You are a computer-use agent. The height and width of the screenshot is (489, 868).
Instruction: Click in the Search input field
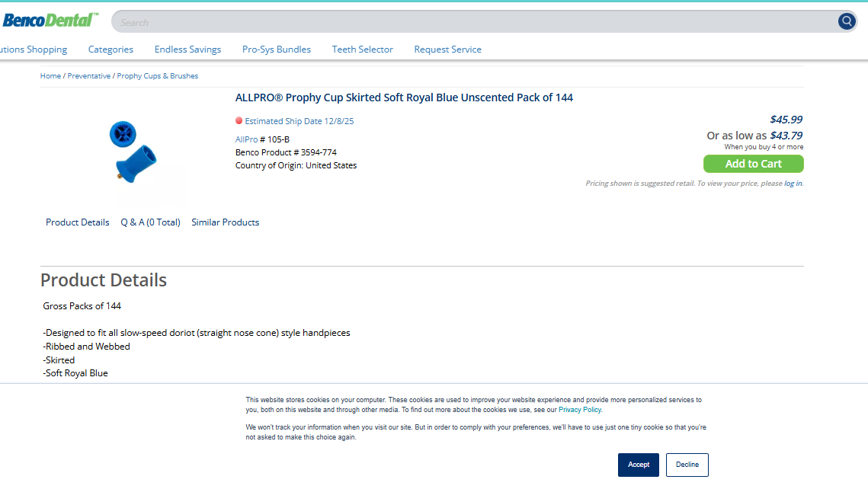[472, 22]
